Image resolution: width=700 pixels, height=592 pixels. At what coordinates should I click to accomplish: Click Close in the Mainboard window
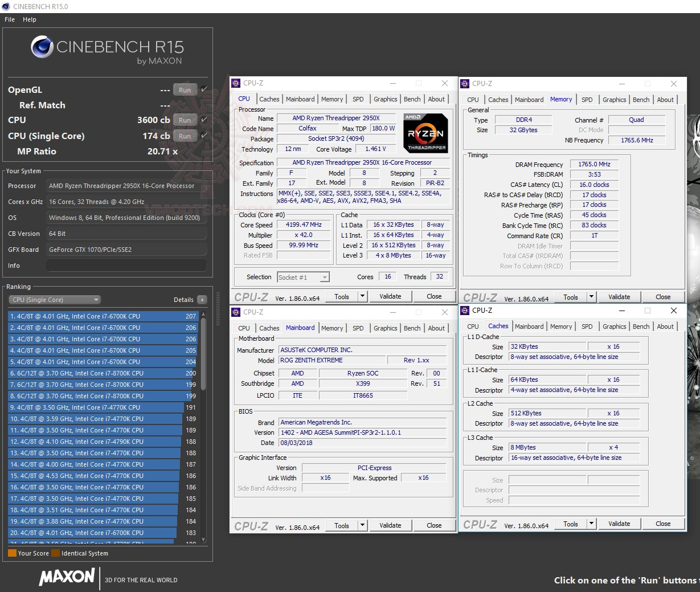434,525
